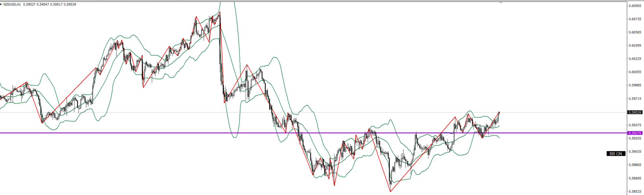Click the OHLC values next to symbol name
Viewport: 644px width, 195px height.
click(x=50, y=4)
